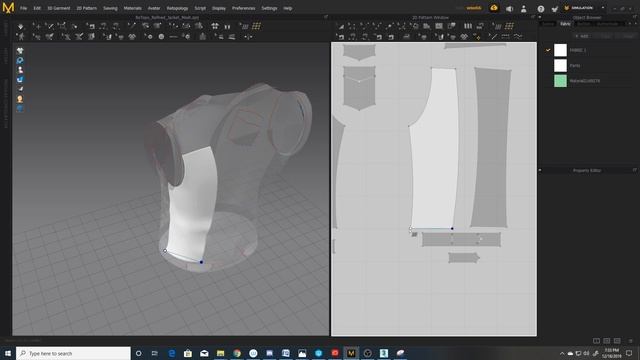Collapse the Object Browser panel arrow
The image size is (640, 360).
540,18
